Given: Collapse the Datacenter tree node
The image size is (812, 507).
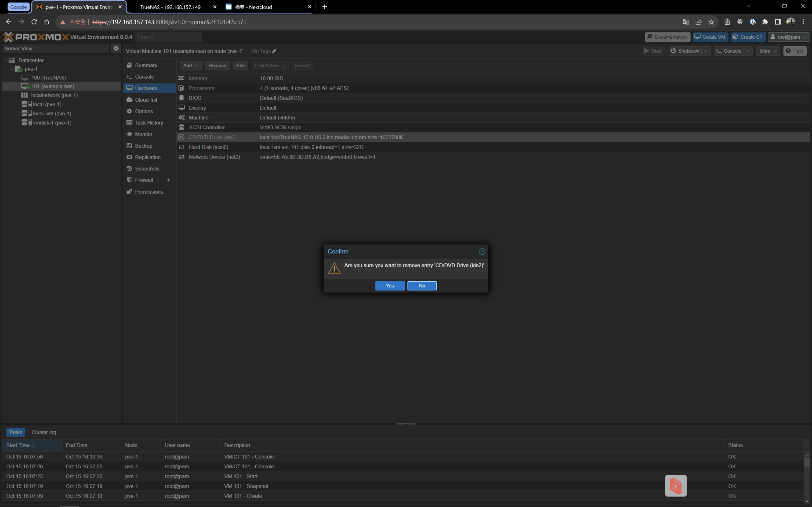Looking at the screenshot, I should point(6,60).
